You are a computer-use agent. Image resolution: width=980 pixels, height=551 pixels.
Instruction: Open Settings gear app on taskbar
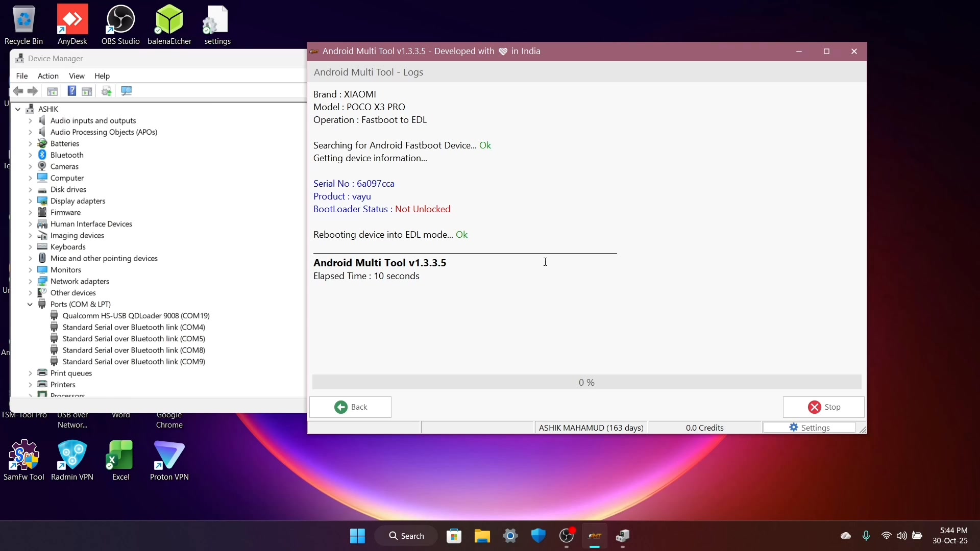[x=510, y=536]
